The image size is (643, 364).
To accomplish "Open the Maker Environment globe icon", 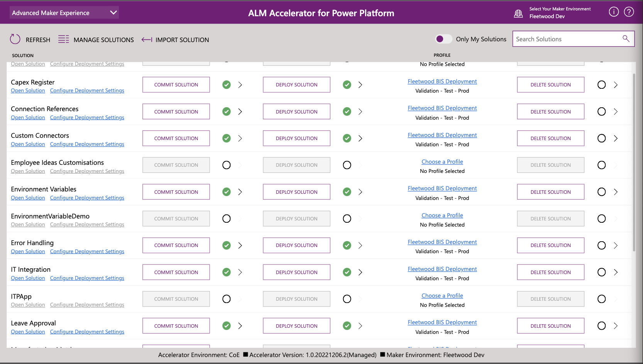I will click(518, 13).
